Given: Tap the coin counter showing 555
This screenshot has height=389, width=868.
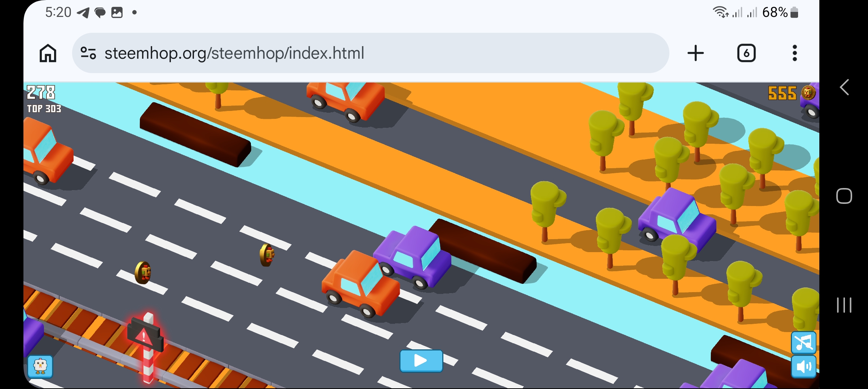Looking at the screenshot, I should pos(782,93).
